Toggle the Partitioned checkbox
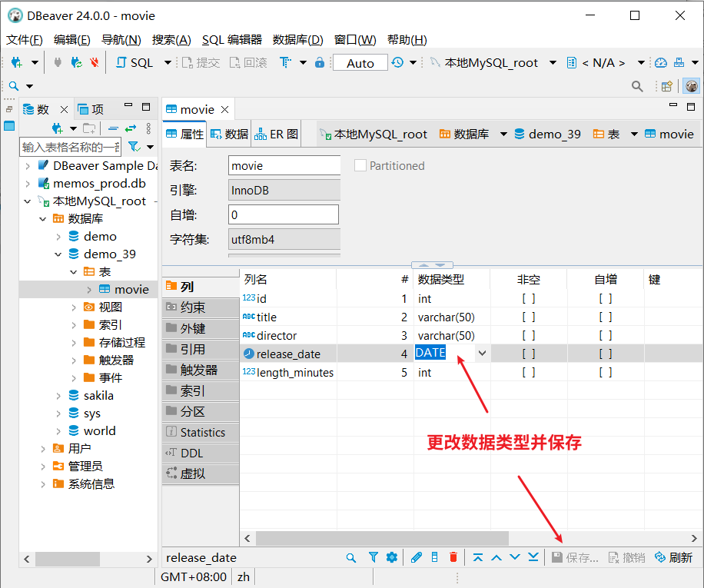Image resolution: width=704 pixels, height=588 pixels. [x=360, y=165]
